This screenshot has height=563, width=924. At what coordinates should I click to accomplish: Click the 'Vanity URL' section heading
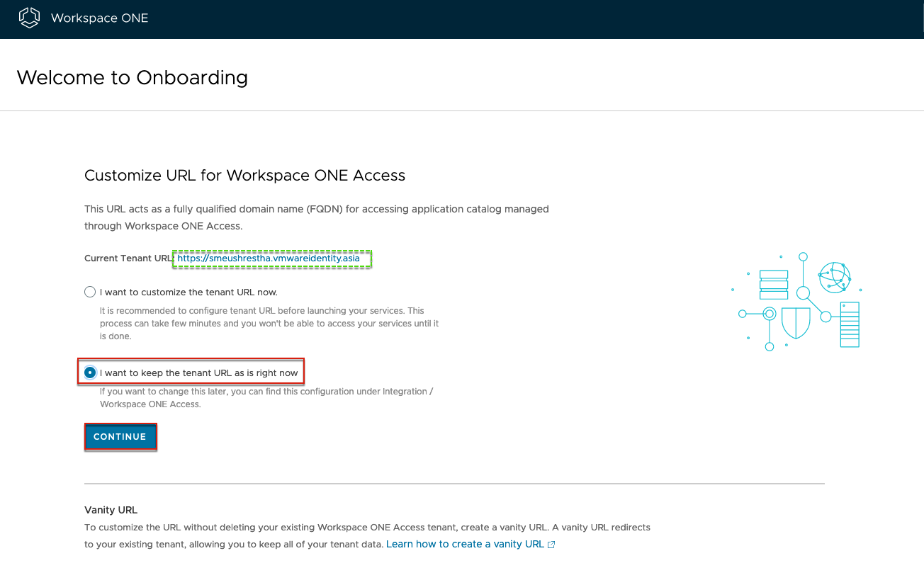111,510
